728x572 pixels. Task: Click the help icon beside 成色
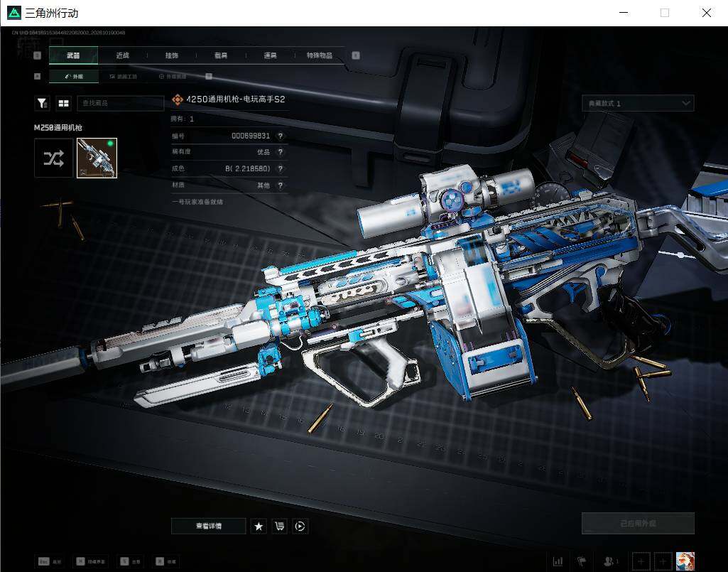click(280, 168)
